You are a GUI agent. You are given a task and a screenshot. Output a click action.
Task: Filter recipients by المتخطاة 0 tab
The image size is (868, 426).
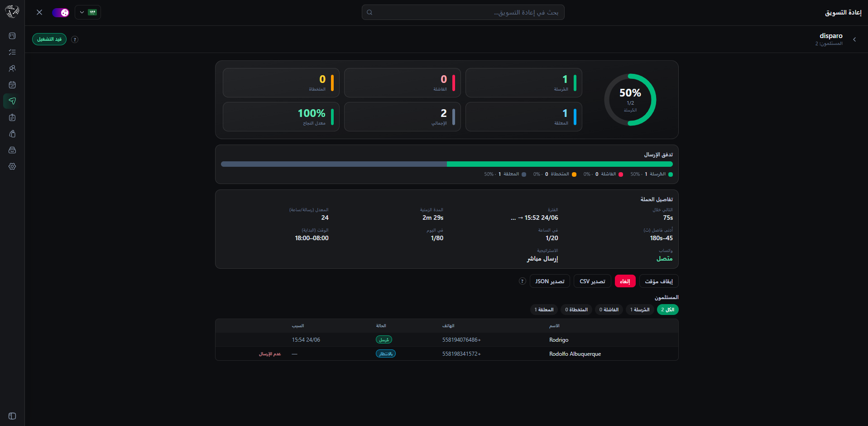(576, 310)
